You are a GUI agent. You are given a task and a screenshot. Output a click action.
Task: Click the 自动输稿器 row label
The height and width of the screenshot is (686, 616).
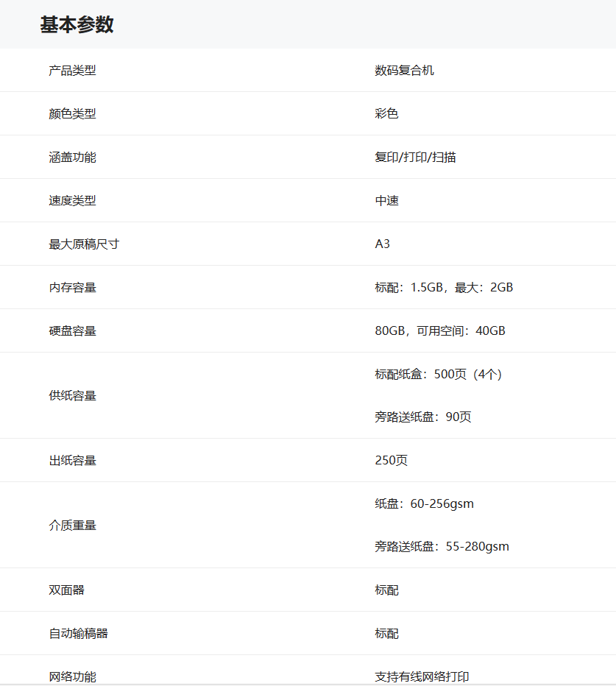[78, 634]
